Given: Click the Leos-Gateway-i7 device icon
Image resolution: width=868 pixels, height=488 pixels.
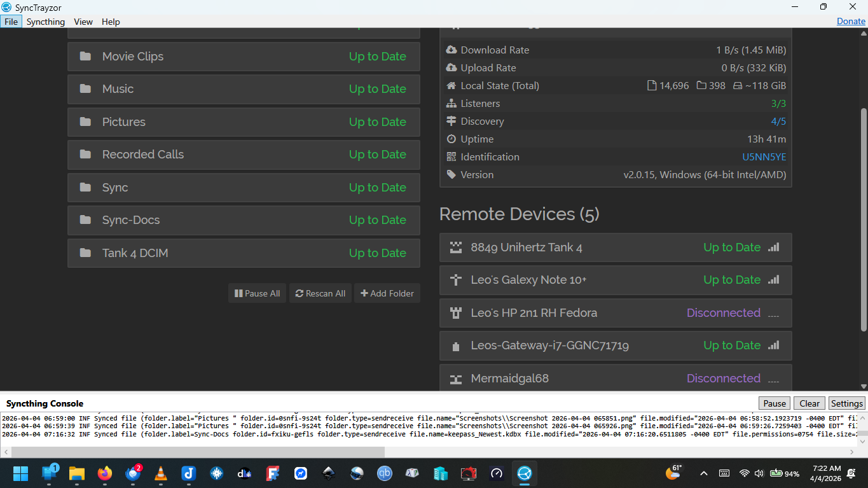Looking at the screenshot, I should (x=455, y=346).
